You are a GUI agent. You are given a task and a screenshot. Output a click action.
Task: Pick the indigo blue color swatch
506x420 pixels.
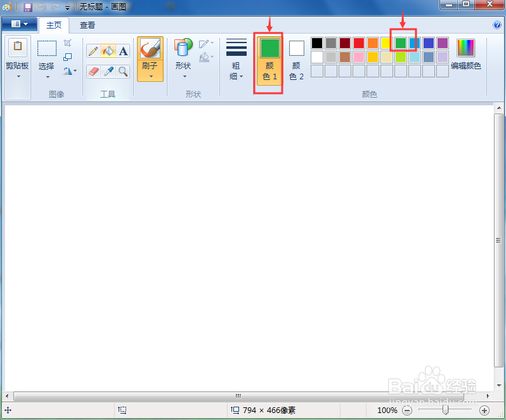(429, 43)
